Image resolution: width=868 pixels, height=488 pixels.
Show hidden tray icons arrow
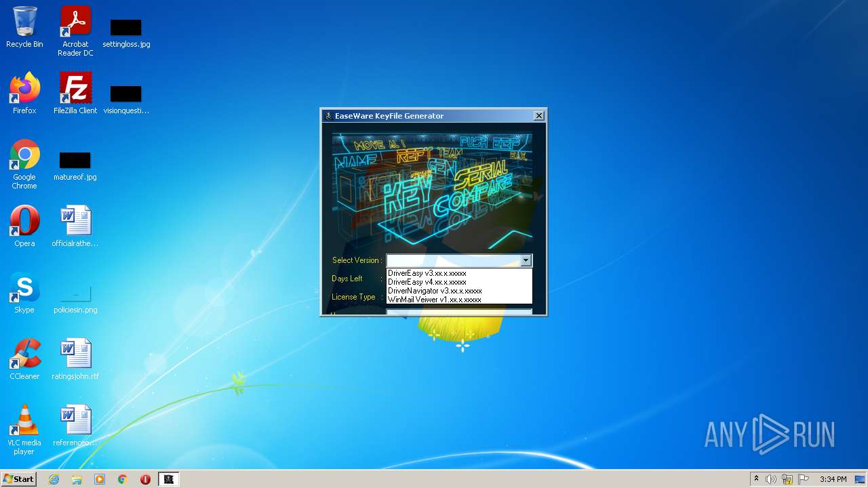[756, 479]
